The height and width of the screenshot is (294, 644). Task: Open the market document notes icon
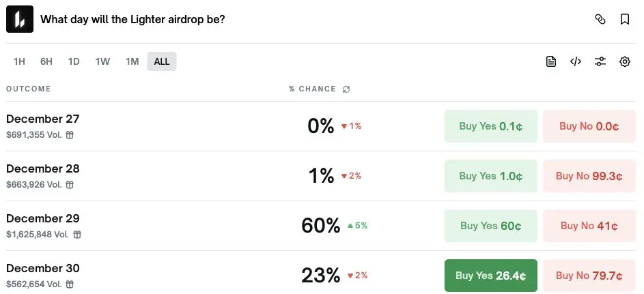point(551,61)
